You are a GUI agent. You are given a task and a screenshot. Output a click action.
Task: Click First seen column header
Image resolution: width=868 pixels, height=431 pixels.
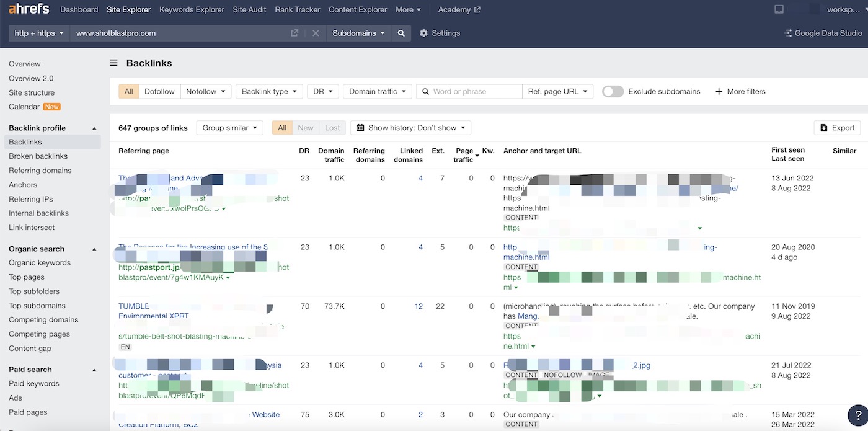788,150
